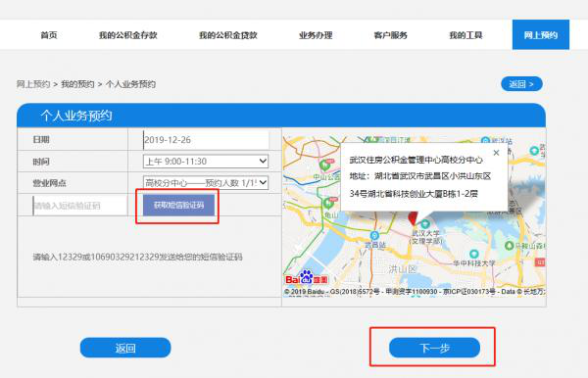Image resolution: width=588 pixels, height=378 pixels.
Task: Click 获取短信验证码 button
Action: coord(179,205)
